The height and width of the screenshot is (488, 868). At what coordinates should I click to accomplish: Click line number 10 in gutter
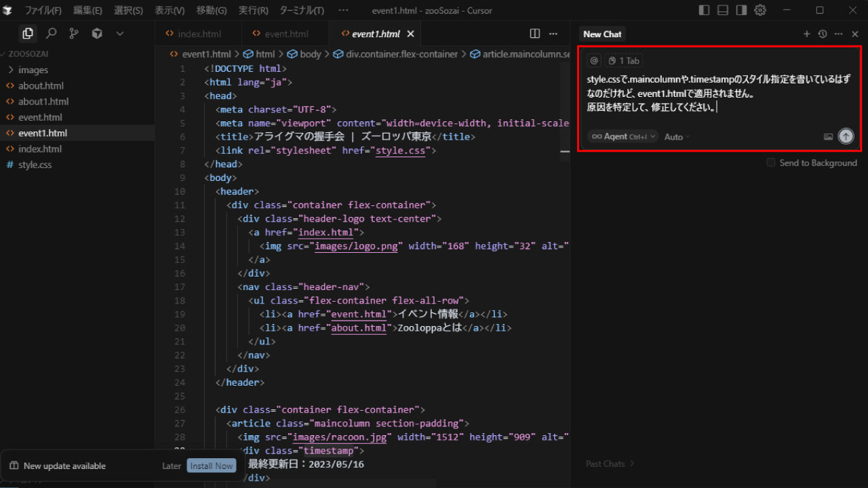click(179, 191)
